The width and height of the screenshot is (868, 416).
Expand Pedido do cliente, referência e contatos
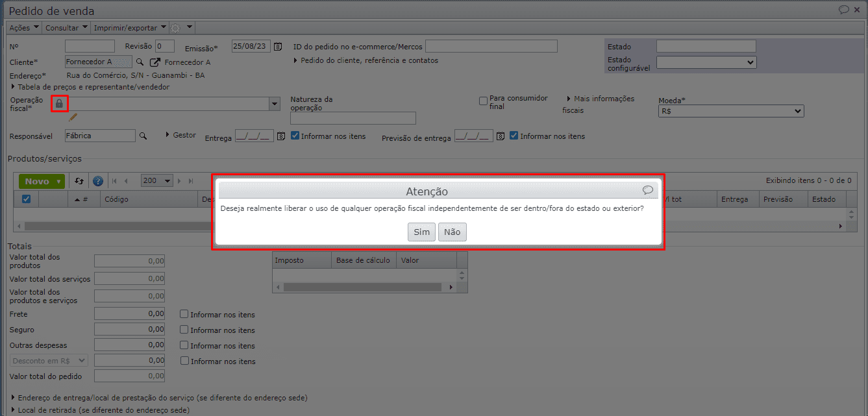click(x=366, y=60)
